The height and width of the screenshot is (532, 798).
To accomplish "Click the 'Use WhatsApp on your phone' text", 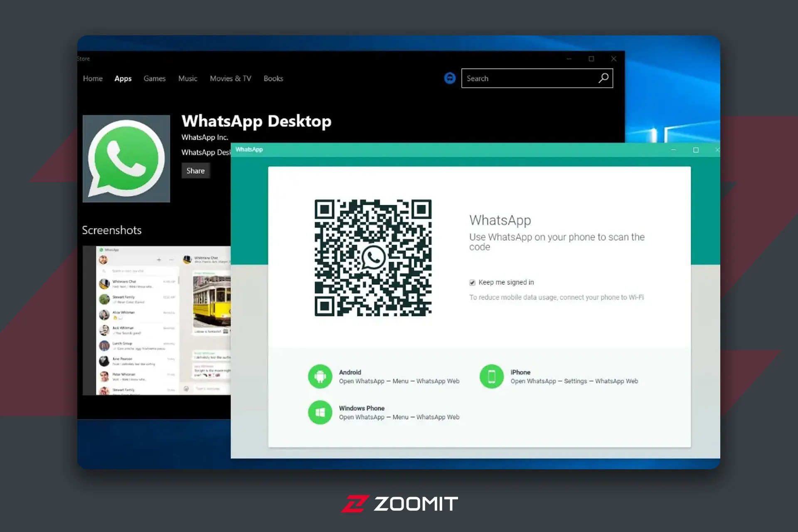I will [557, 242].
